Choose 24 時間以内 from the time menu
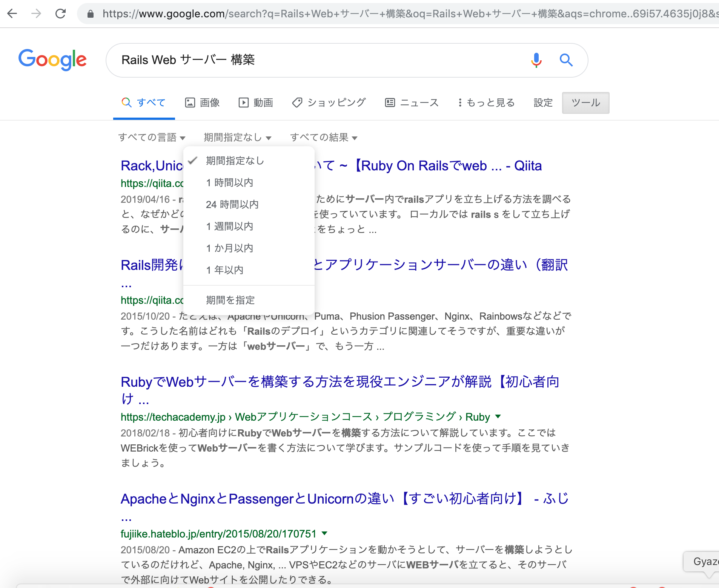The image size is (719, 588). 249,205
